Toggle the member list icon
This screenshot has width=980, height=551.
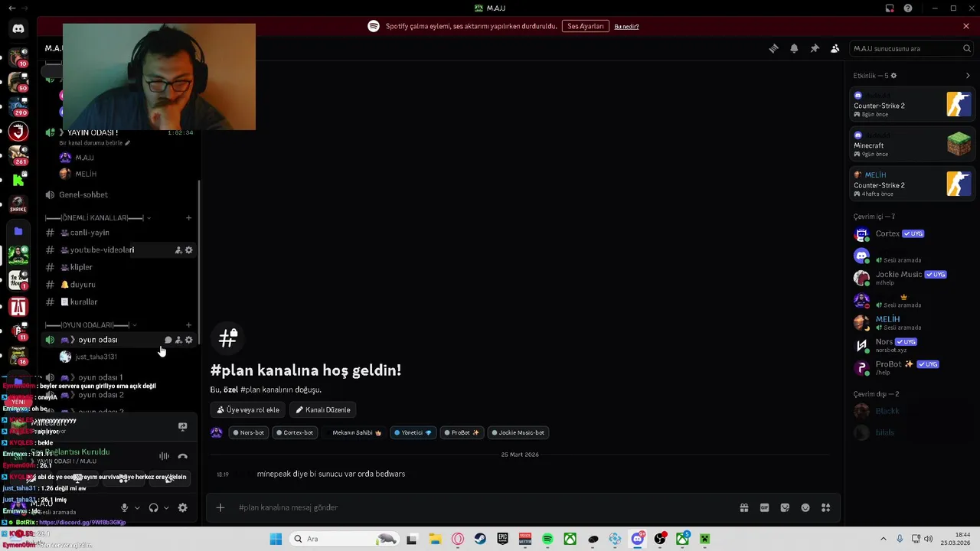(835, 48)
